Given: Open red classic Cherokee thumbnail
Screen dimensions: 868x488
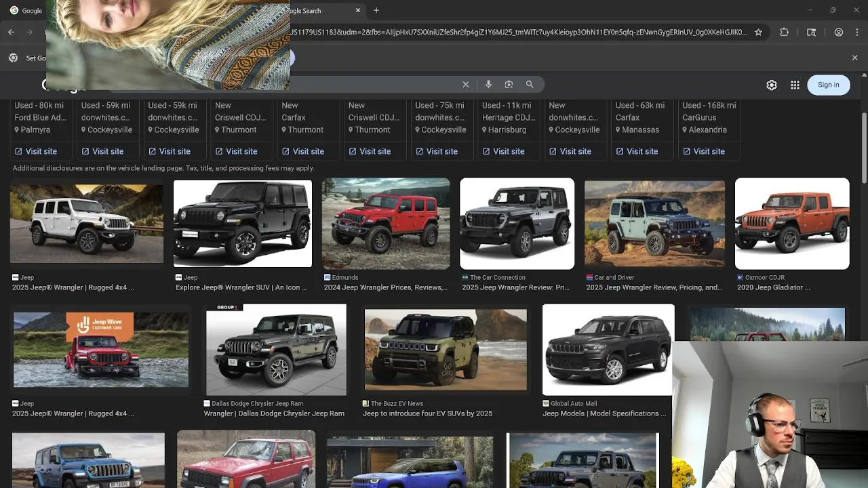Looking at the screenshot, I should pyautogui.click(x=246, y=459).
